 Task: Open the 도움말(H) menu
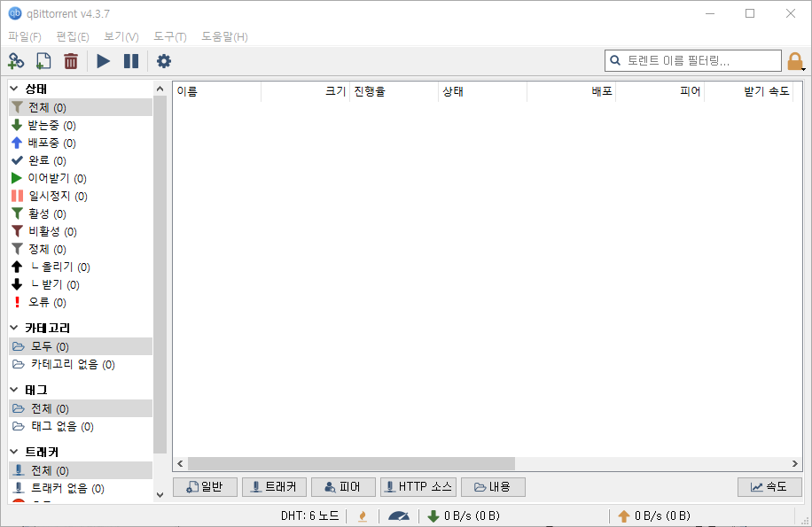(x=224, y=36)
